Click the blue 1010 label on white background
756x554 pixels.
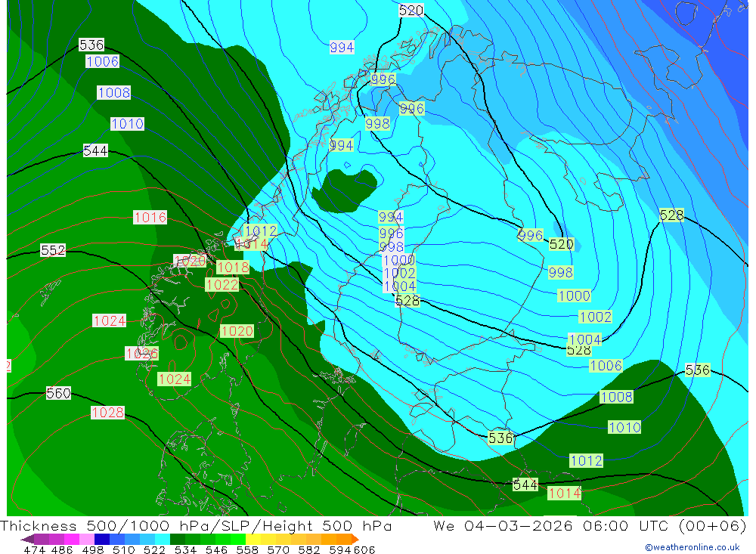pos(127,123)
